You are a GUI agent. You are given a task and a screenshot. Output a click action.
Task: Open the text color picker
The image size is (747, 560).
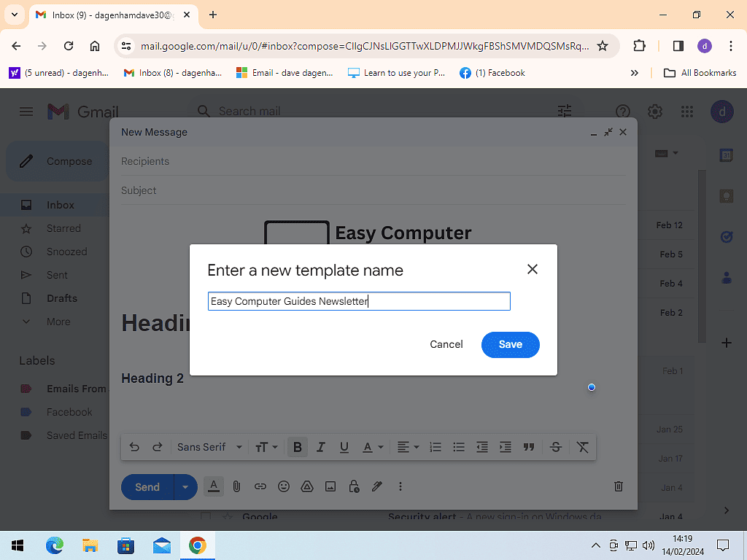point(372,447)
